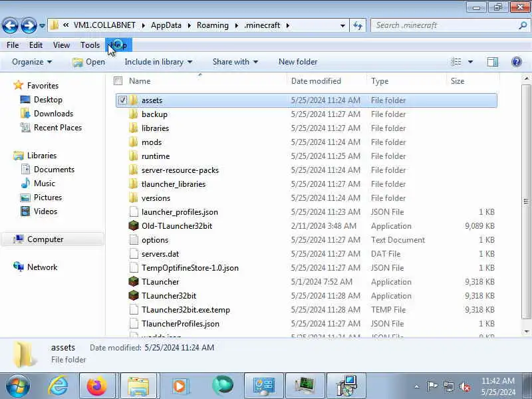Open the Help menu
The width and height of the screenshot is (532, 399).
(119, 45)
